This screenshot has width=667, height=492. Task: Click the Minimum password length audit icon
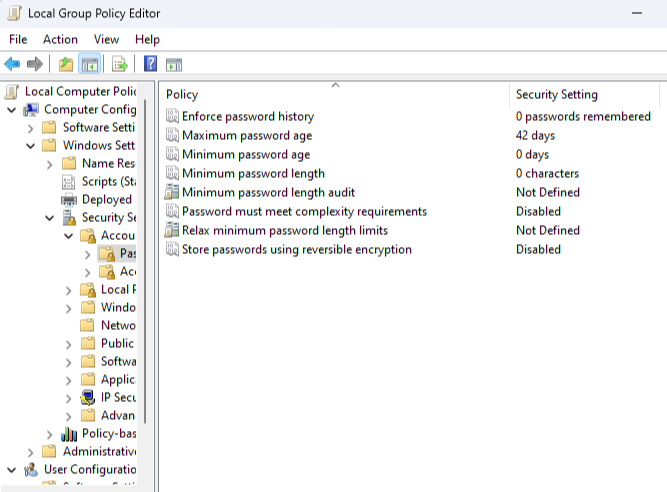[x=172, y=192]
